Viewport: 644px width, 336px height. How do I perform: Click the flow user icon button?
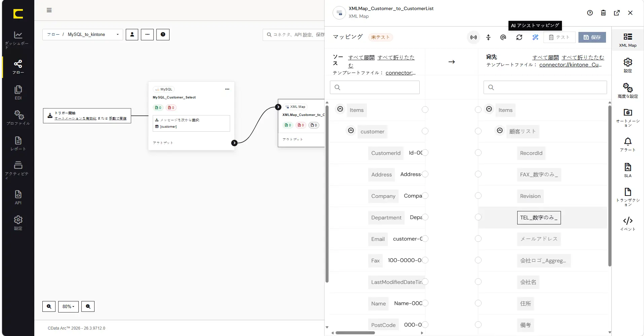click(132, 35)
